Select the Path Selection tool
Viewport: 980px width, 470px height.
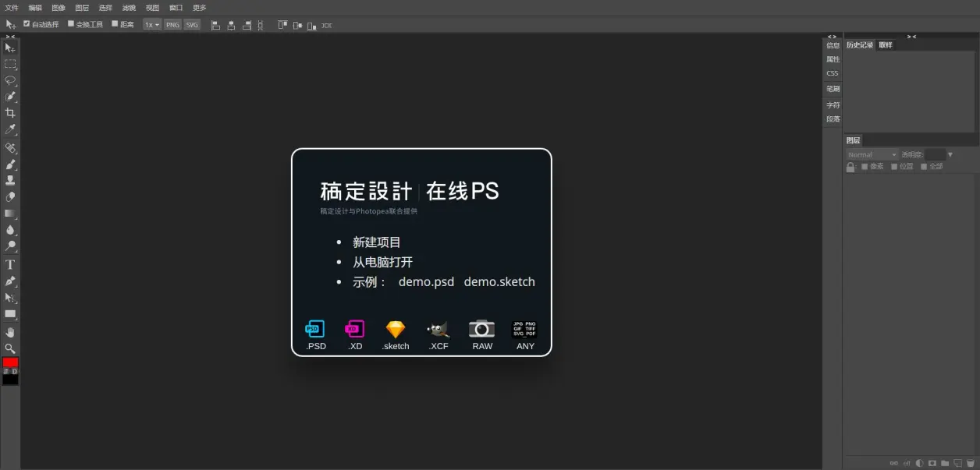click(x=10, y=298)
